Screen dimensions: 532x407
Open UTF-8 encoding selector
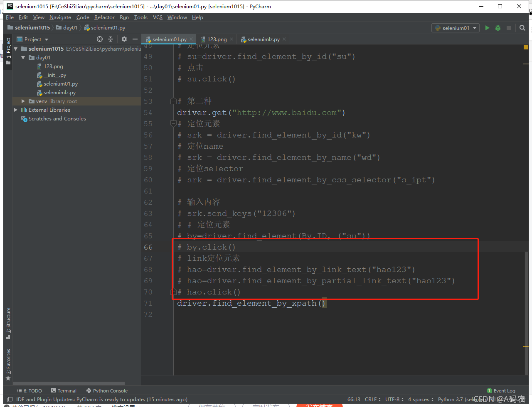394,400
